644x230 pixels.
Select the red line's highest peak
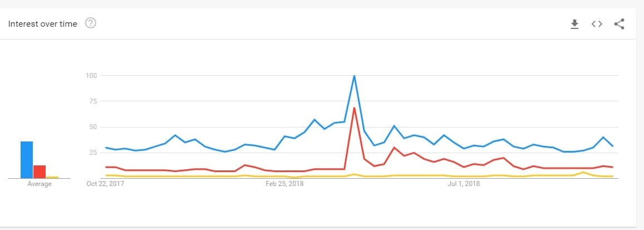click(354, 107)
